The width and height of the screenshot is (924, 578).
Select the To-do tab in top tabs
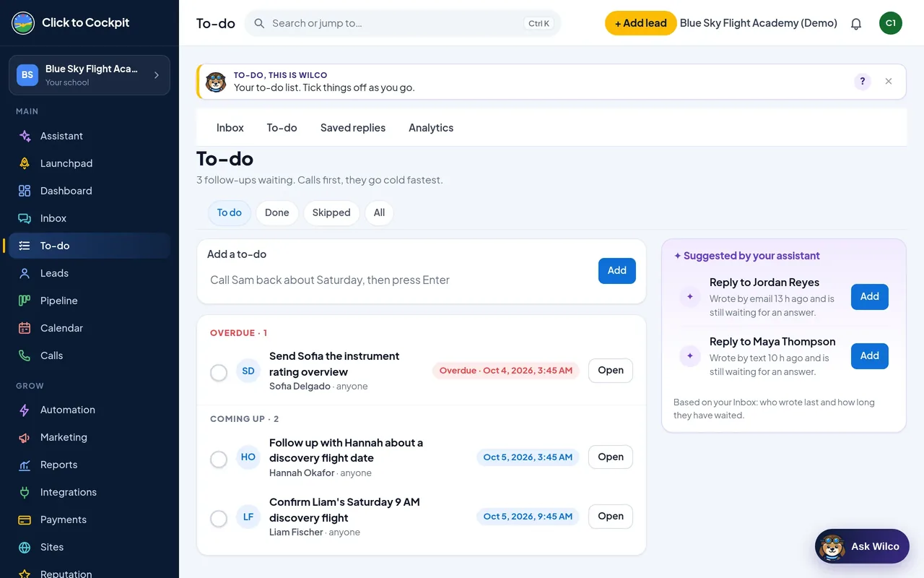(x=282, y=128)
